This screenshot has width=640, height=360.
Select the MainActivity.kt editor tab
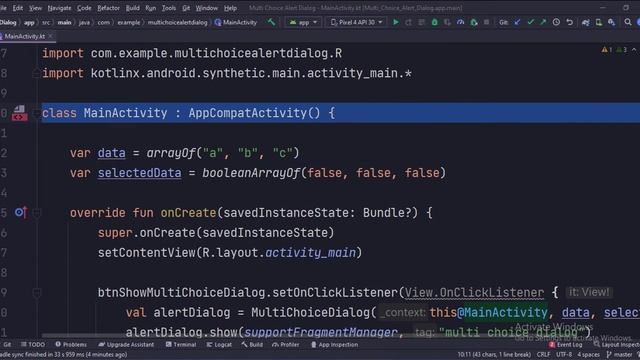(x=24, y=36)
